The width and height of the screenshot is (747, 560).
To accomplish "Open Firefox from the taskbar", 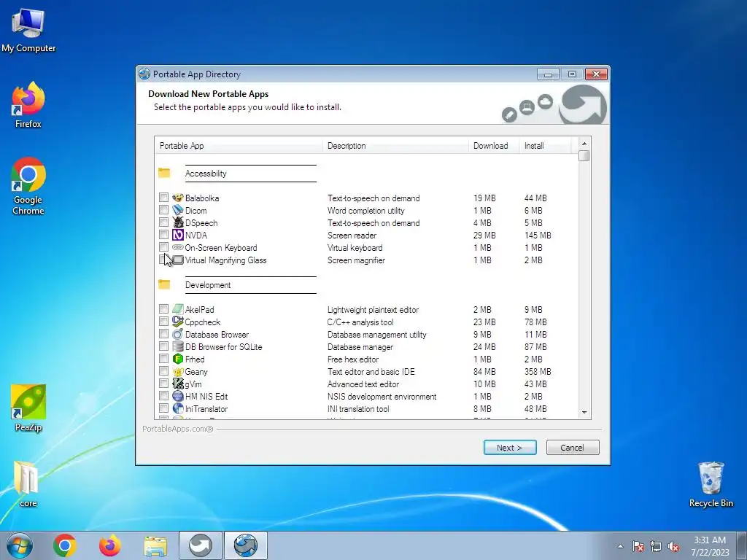I will point(110,545).
